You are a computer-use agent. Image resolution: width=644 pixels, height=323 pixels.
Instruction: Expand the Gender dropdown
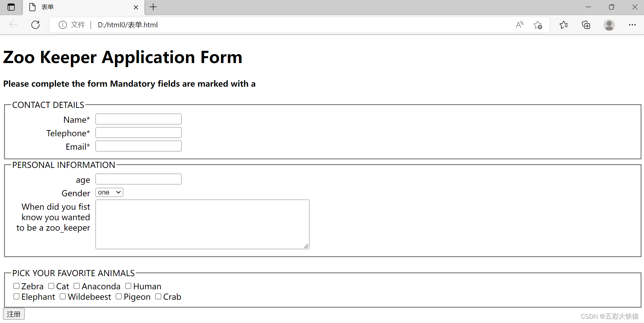click(109, 193)
